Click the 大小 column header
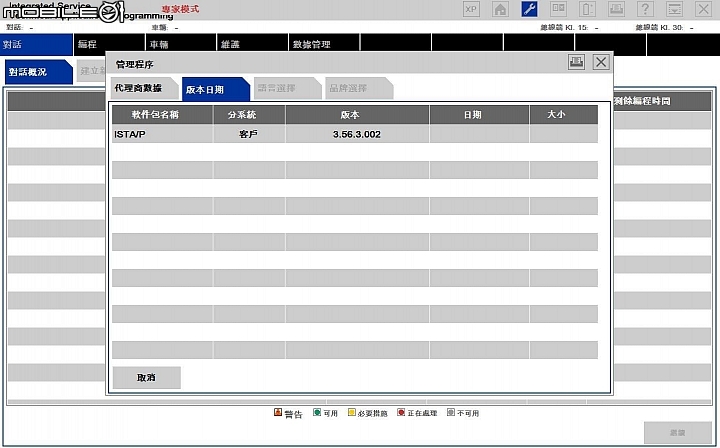This screenshot has height=448, width=720. point(564,115)
